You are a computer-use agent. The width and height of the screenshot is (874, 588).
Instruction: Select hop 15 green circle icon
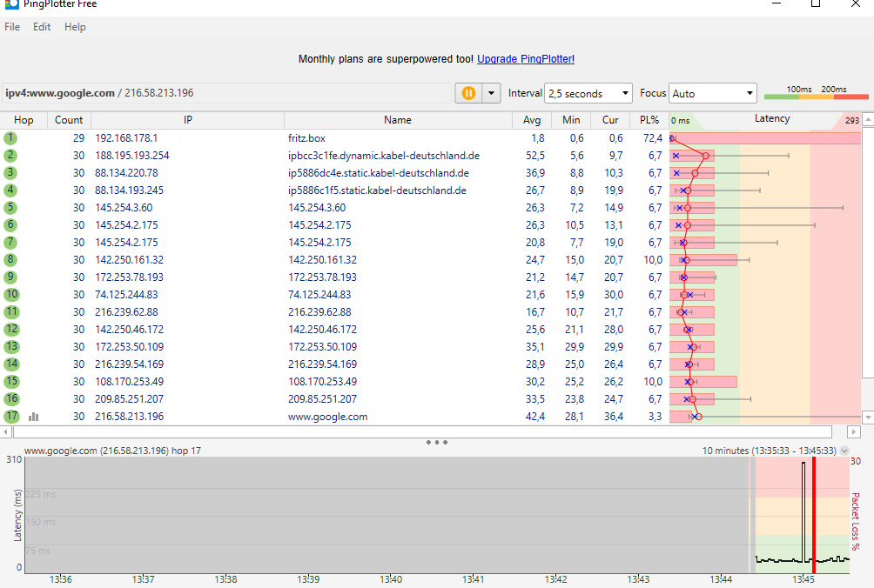(11, 382)
